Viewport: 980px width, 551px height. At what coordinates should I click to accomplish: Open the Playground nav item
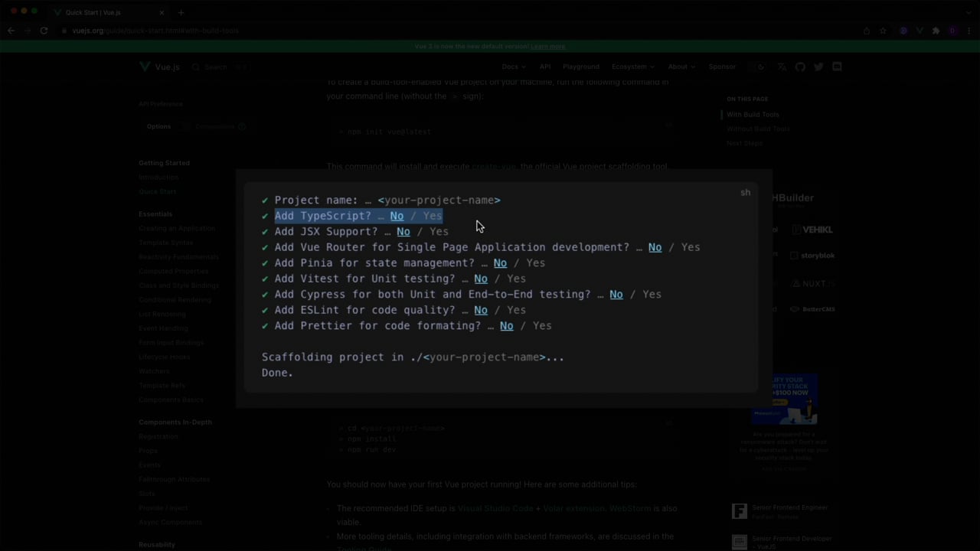pos(581,67)
